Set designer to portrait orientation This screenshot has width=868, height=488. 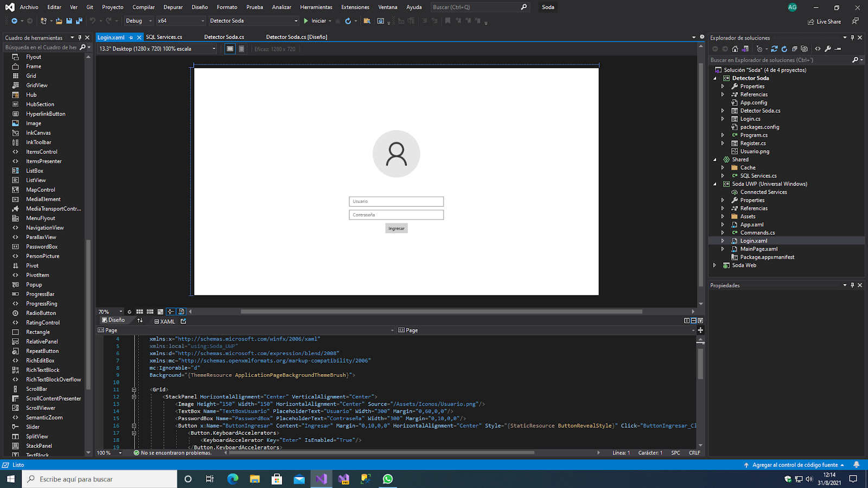click(241, 49)
